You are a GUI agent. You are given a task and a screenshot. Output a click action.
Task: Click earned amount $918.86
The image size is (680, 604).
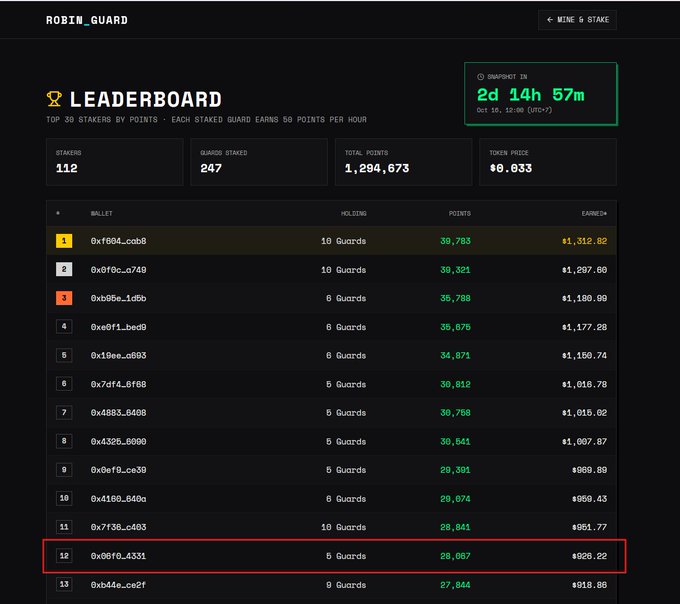click(590, 585)
